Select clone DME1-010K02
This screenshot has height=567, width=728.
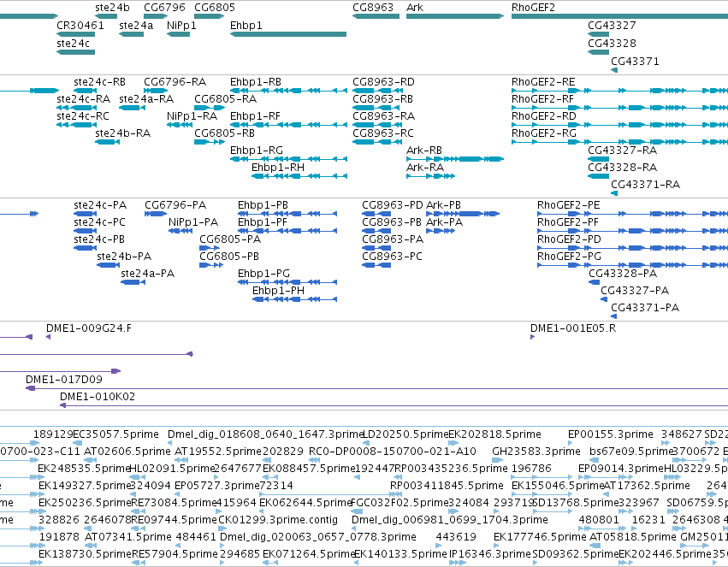tap(98, 397)
